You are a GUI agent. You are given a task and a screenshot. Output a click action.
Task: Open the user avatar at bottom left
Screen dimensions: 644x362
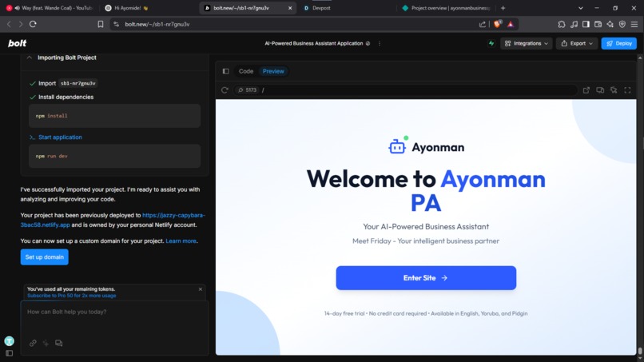point(9,340)
